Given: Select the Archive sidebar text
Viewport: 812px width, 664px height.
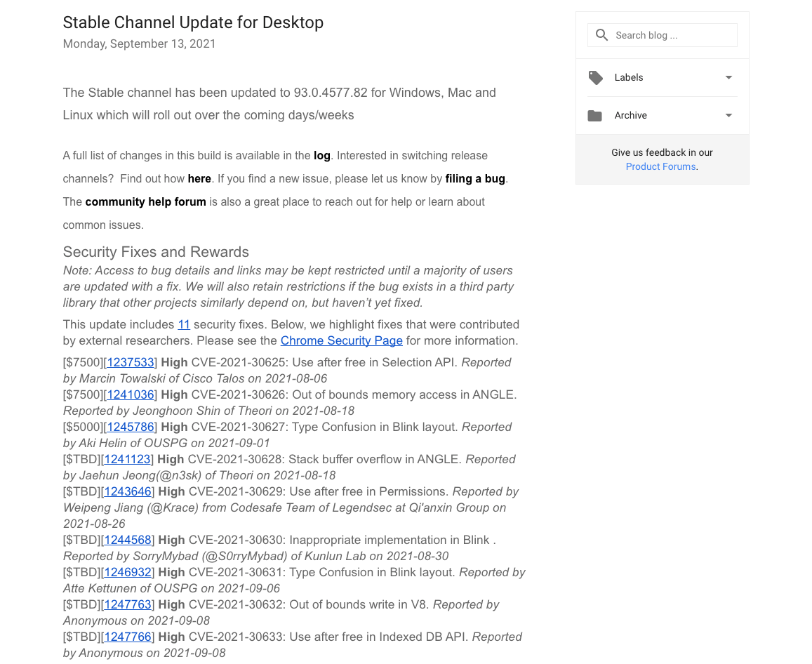Looking at the screenshot, I should (630, 116).
